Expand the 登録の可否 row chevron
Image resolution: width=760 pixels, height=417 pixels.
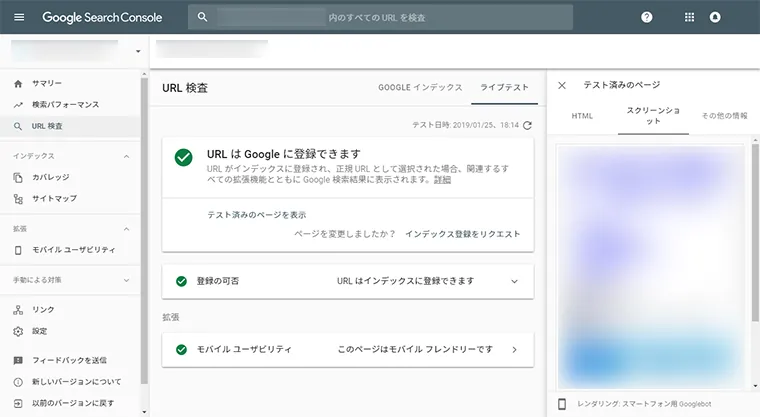point(514,281)
